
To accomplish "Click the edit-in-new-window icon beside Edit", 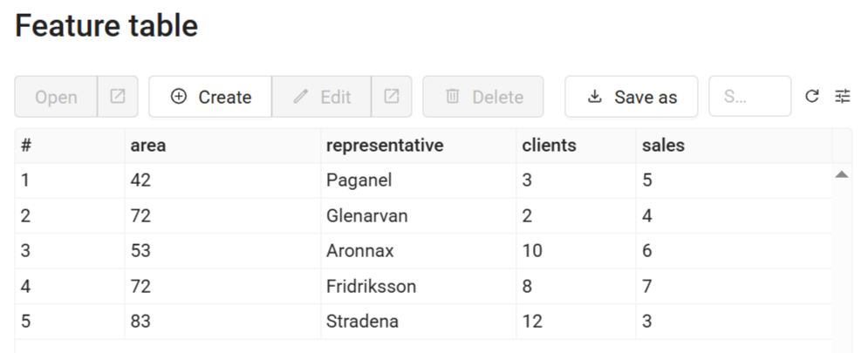I will pos(392,97).
